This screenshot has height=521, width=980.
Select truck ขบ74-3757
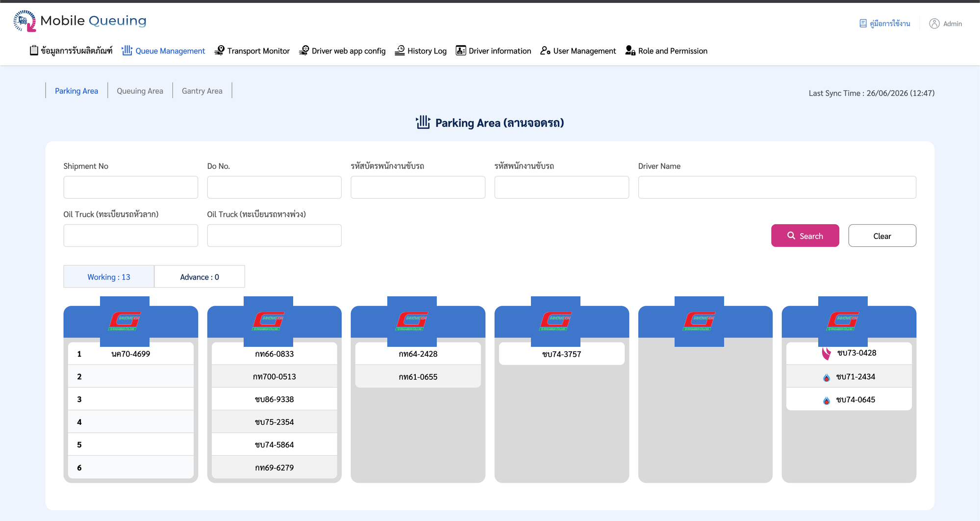561,354
